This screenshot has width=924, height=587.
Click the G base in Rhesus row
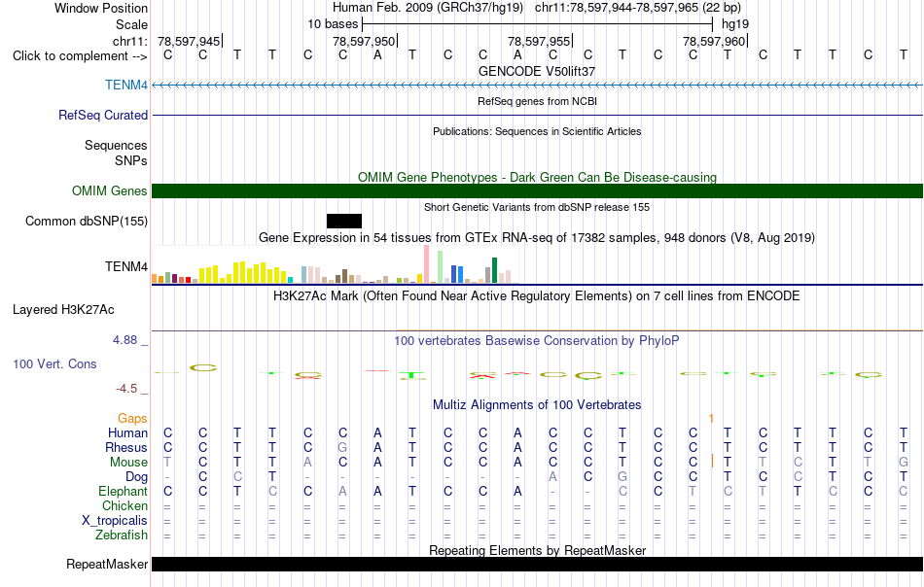pyautogui.click(x=342, y=447)
